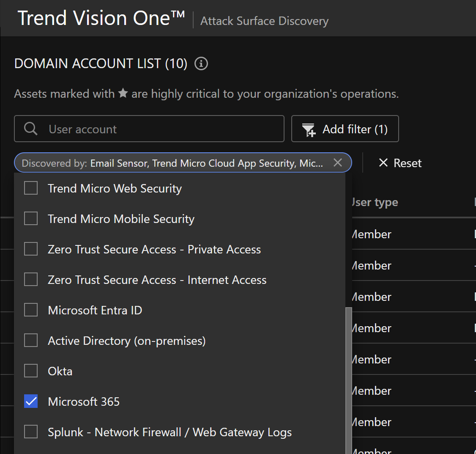The image size is (476, 454).
Task: Check the Trend Micro Web Security option
Action: click(31, 188)
